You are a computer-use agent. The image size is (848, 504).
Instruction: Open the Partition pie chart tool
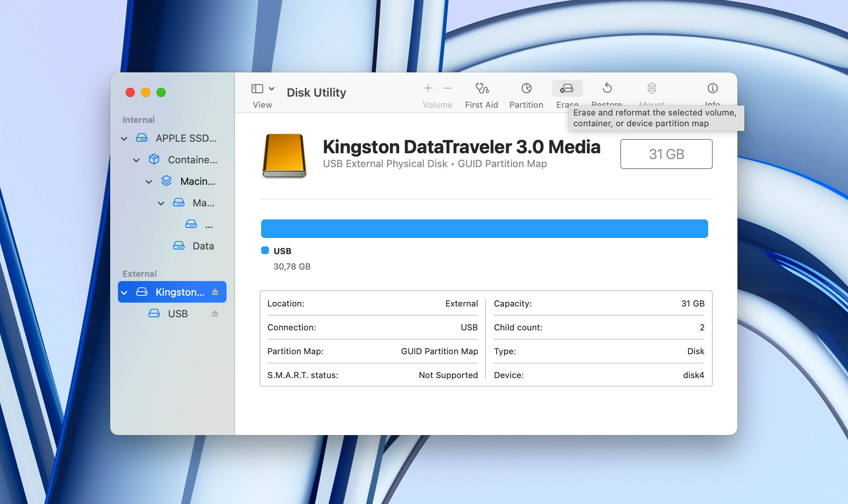526,89
